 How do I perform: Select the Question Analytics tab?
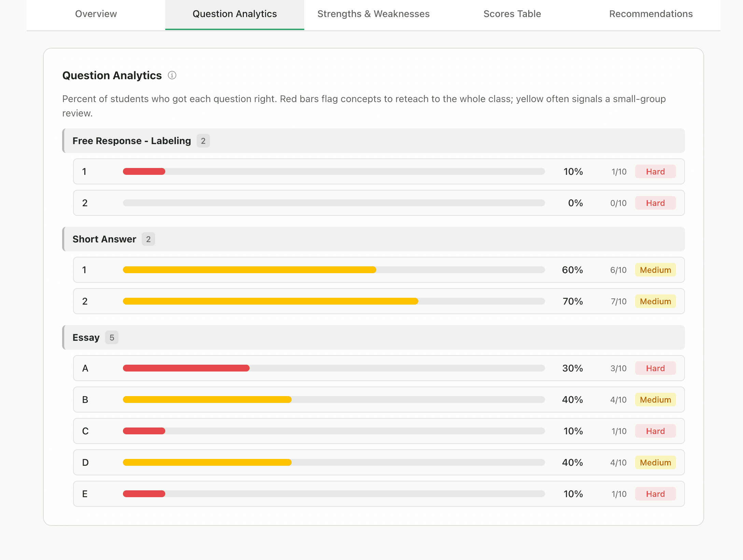click(x=235, y=14)
